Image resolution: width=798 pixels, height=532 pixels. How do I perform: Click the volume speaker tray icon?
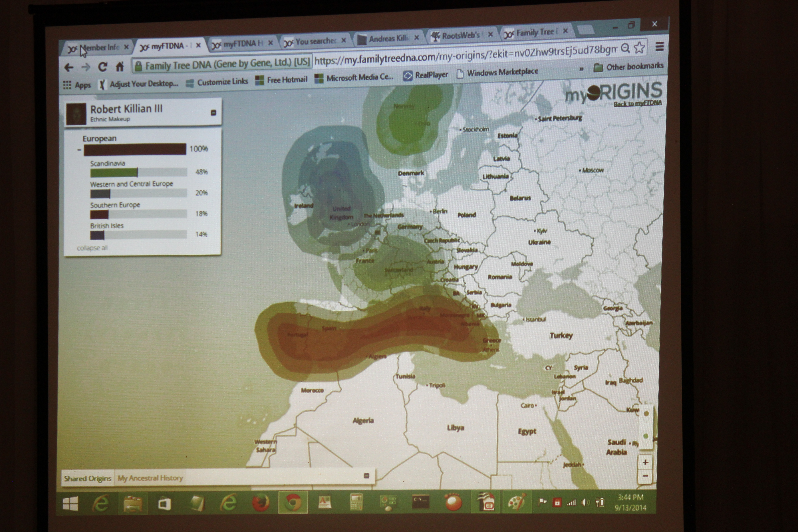(x=585, y=502)
